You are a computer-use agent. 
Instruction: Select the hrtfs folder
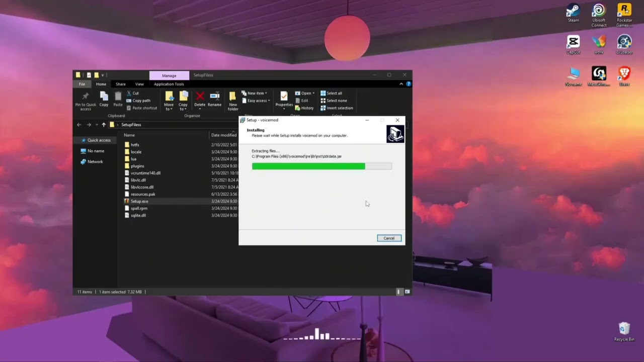pyautogui.click(x=132, y=145)
